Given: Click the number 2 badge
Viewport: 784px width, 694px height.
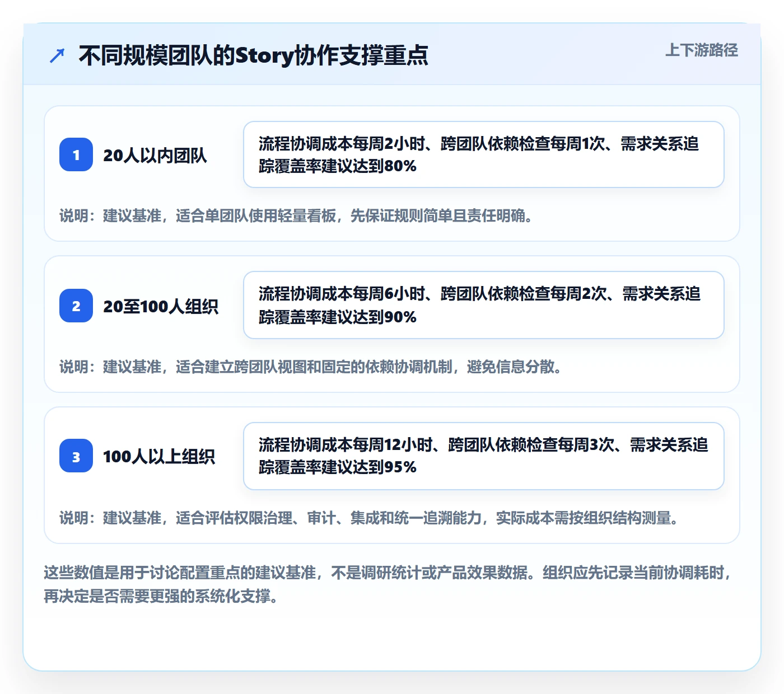Looking at the screenshot, I should pos(76,306).
